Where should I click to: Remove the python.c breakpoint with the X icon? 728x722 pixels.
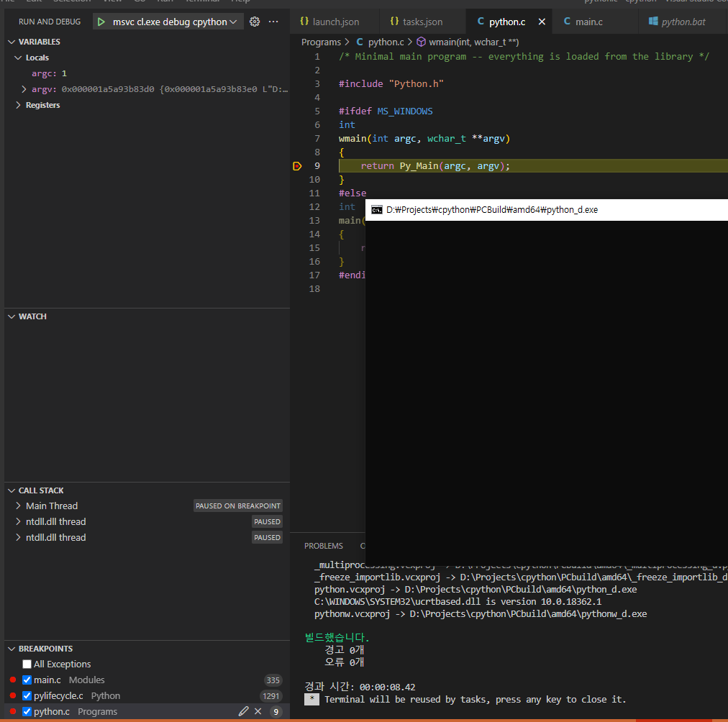(x=258, y=711)
